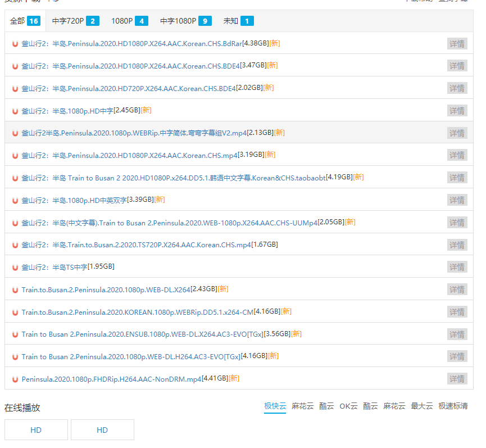Open 详情 for BDE4 3.47GB row
486x448 pixels.
tap(457, 66)
